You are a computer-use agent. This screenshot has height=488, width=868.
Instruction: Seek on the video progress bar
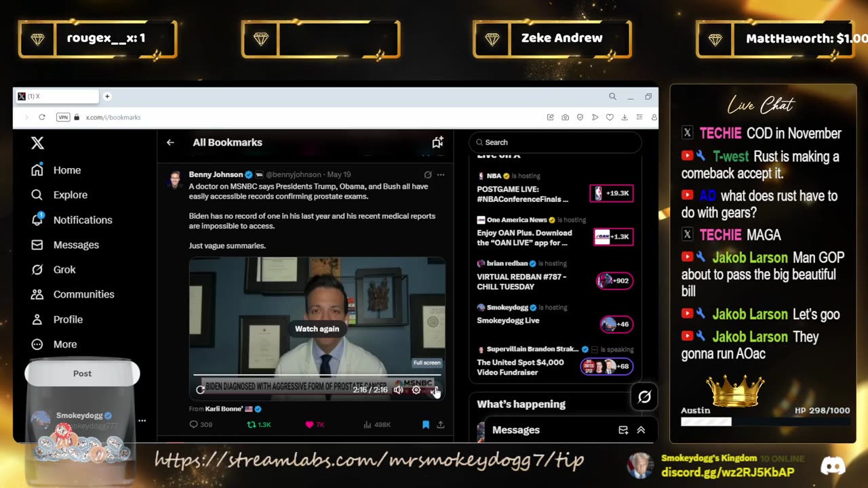(x=317, y=374)
